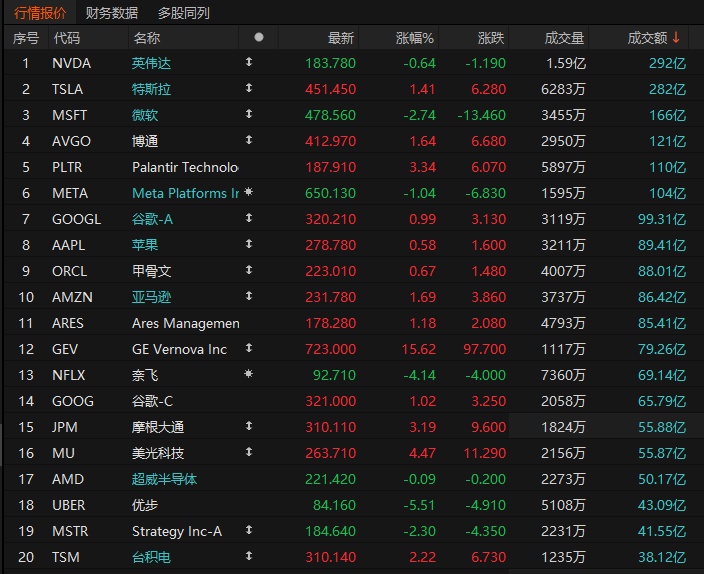Click the TSM 38.12亿 turnover value
The width and height of the screenshot is (704, 574).
[x=662, y=557]
